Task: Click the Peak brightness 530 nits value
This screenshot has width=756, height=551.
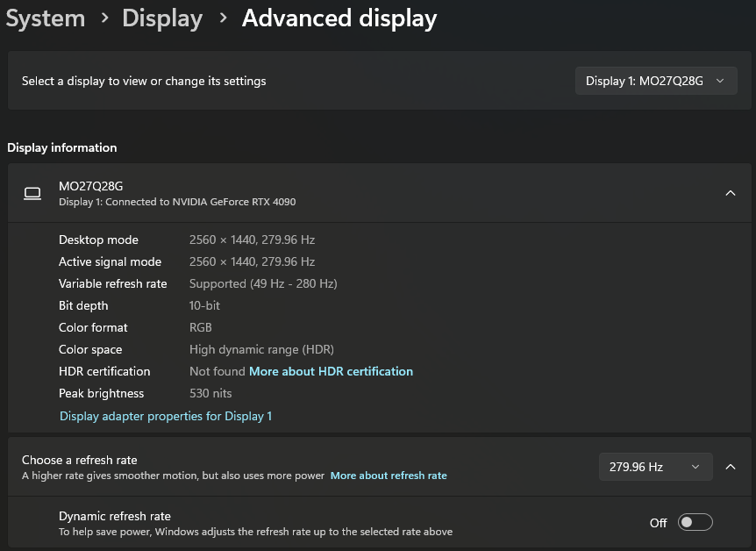Action: click(x=210, y=393)
